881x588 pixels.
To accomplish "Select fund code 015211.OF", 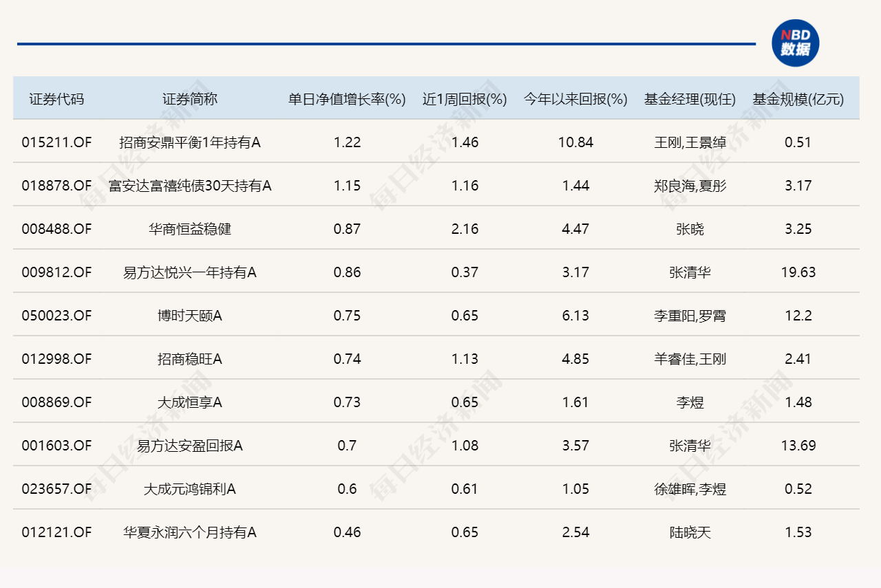I will pyautogui.click(x=56, y=142).
